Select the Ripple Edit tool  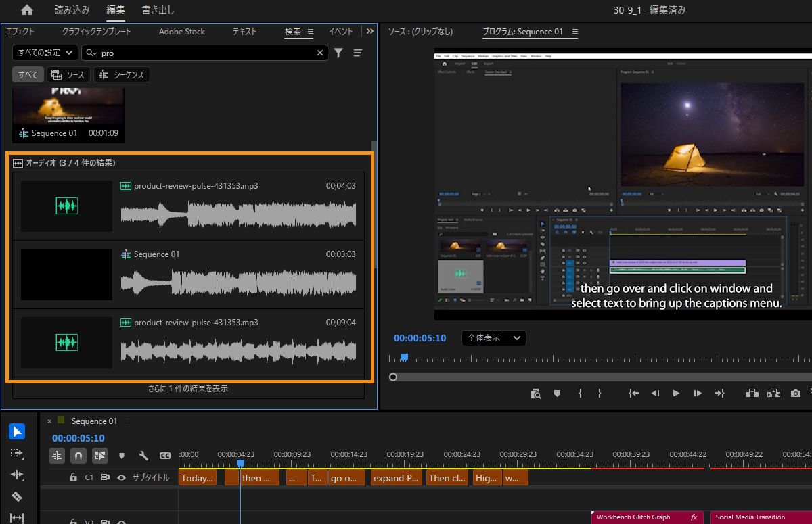tap(17, 475)
